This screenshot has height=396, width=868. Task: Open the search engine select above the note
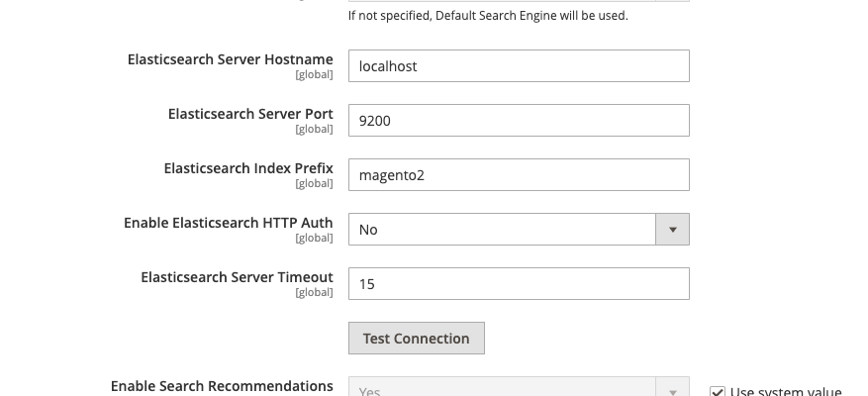tap(519, 1)
